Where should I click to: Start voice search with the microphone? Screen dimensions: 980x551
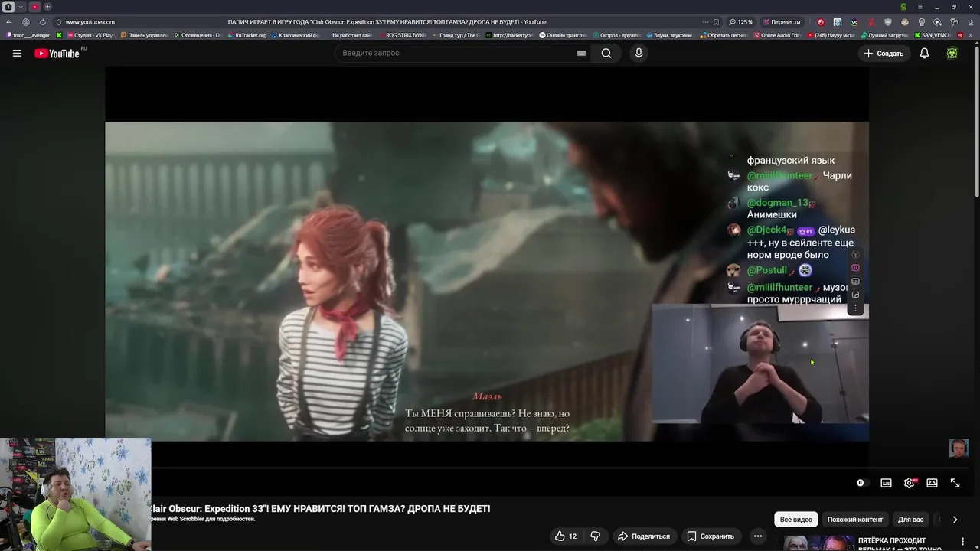point(639,53)
